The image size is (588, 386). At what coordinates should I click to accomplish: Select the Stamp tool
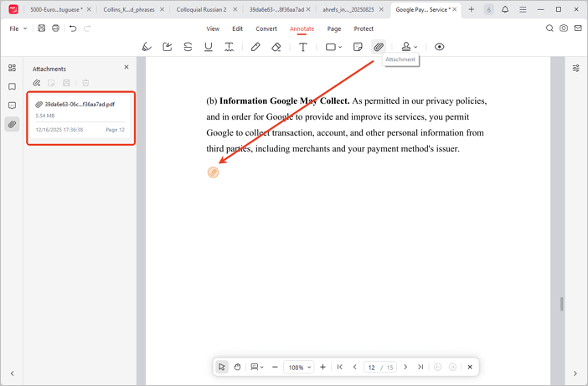(405, 47)
